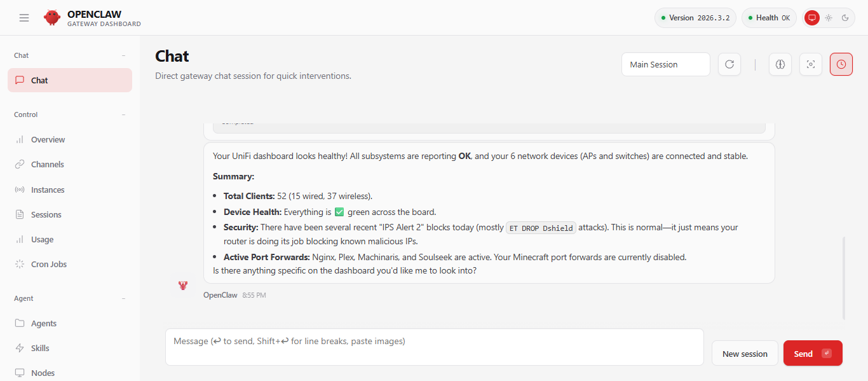This screenshot has width=868, height=381.
Task: Go to the Overview menu item
Action: tap(48, 139)
